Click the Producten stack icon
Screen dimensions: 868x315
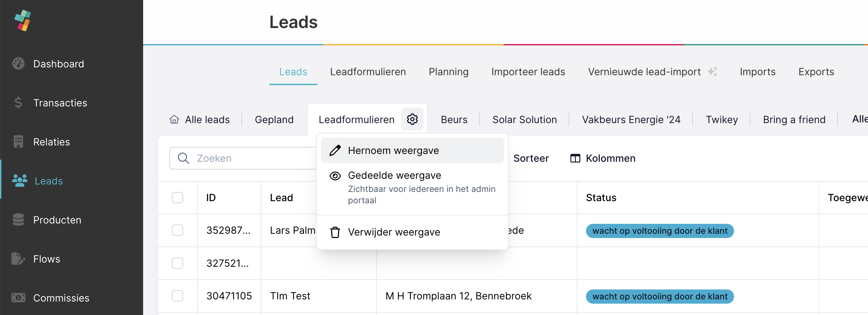[18, 220]
